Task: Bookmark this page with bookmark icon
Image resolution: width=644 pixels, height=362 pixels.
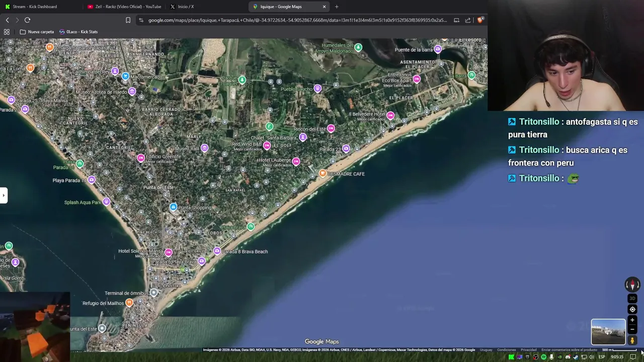Action: (128, 20)
